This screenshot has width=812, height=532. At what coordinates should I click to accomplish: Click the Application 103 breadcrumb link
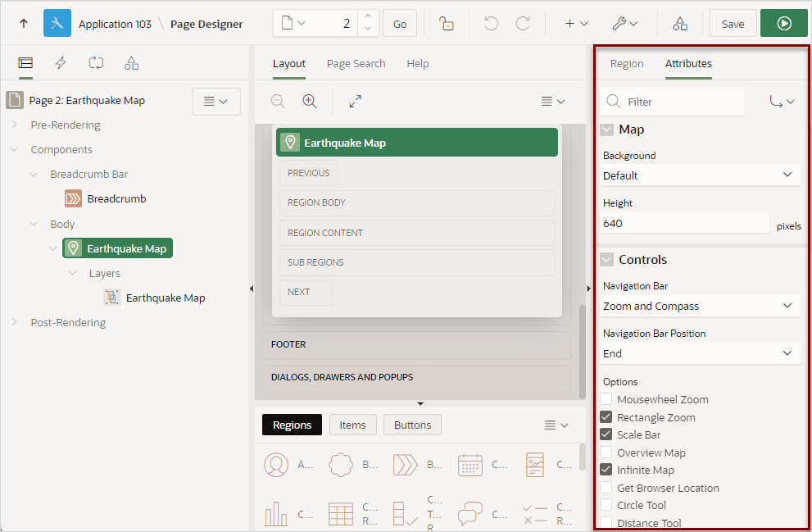coord(115,24)
